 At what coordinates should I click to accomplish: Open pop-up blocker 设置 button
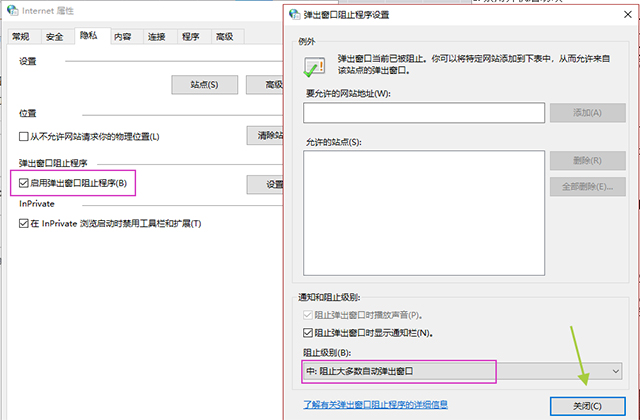[x=265, y=184]
